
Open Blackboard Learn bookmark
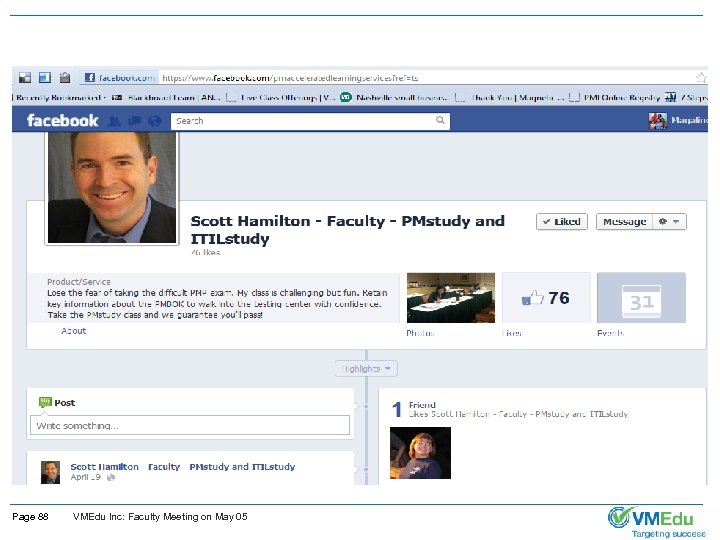tap(166, 97)
